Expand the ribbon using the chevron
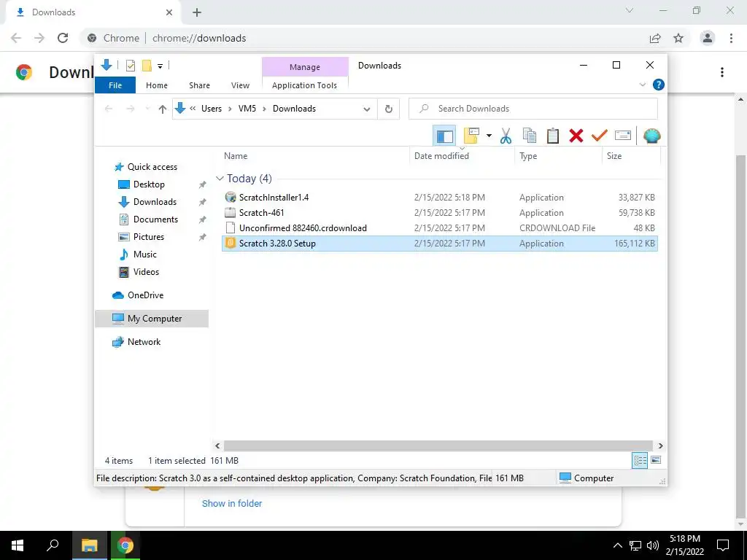The height and width of the screenshot is (560, 747). (x=642, y=85)
